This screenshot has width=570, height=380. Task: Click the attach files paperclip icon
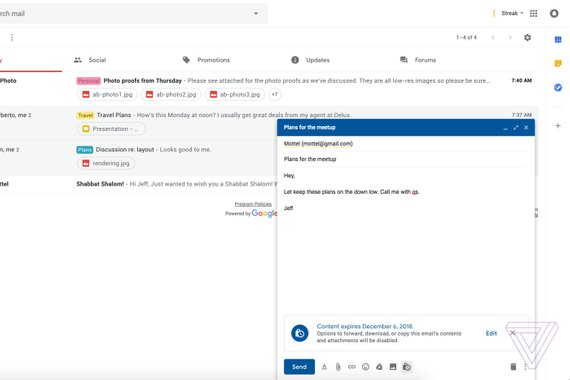point(338,367)
